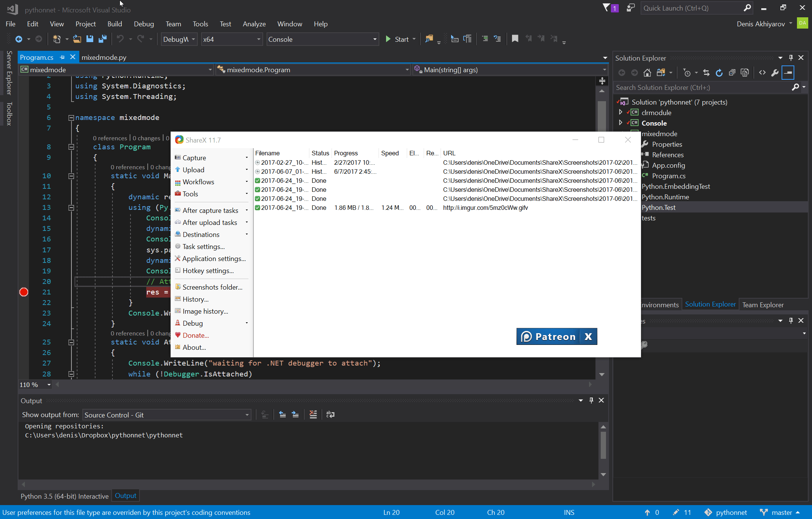The image size is (812, 519).
Task: Expand the clrmodule project node
Action: click(621, 112)
